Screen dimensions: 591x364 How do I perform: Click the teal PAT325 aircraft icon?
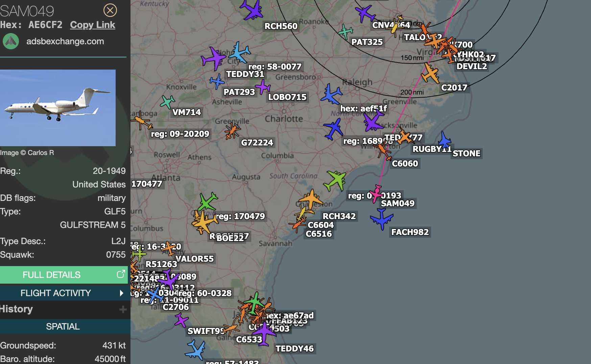(x=345, y=32)
